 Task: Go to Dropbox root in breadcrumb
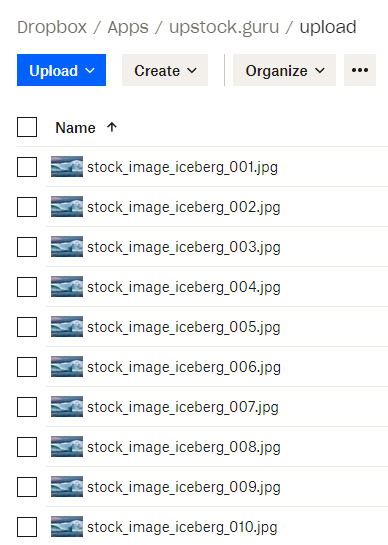coord(52,27)
